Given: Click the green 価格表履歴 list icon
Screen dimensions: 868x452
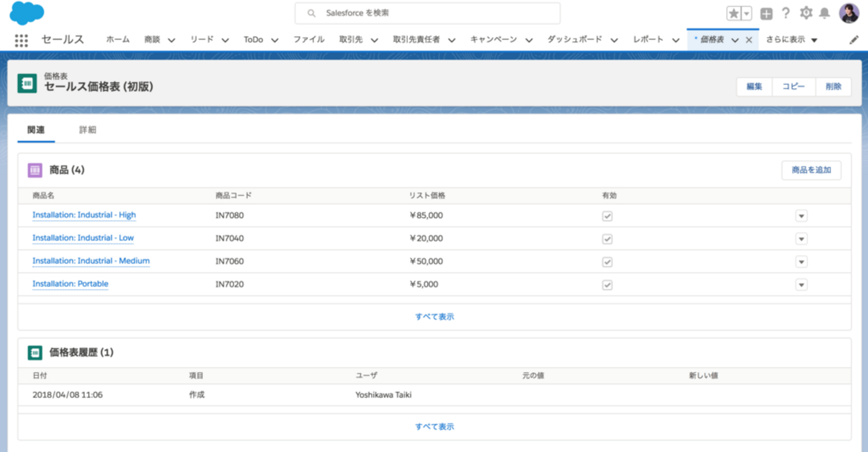Looking at the screenshot, I should coord(35,353).
